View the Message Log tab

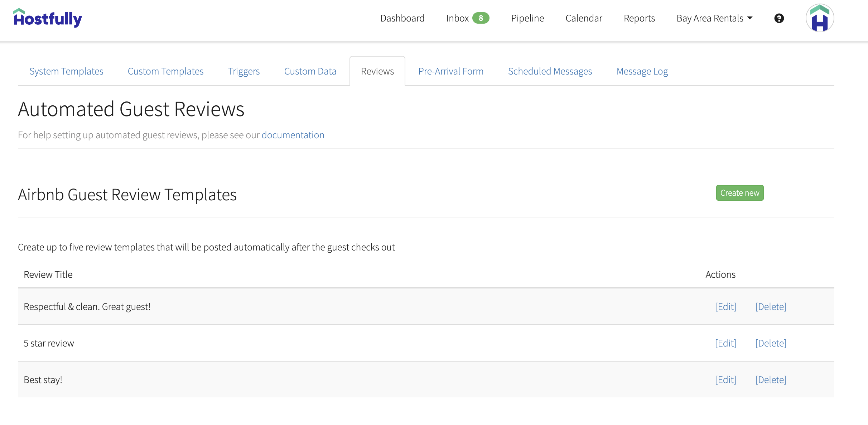pyautogui.click(x=642, y=71)
